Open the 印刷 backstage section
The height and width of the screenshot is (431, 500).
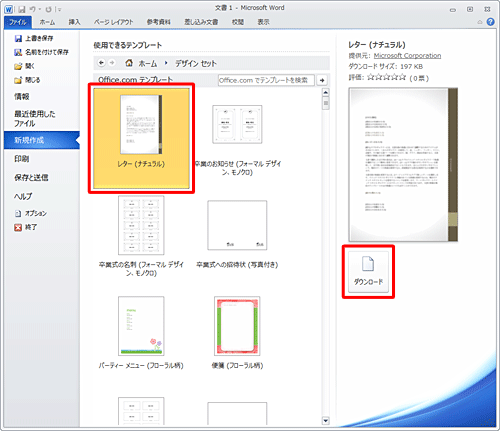click(x=22, y=159)
